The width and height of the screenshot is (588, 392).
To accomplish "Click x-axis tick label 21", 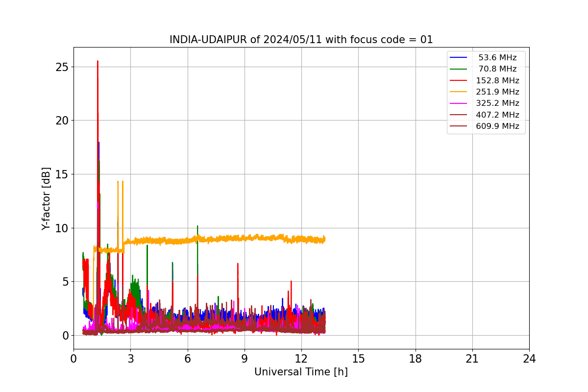I will coord(472,359).
